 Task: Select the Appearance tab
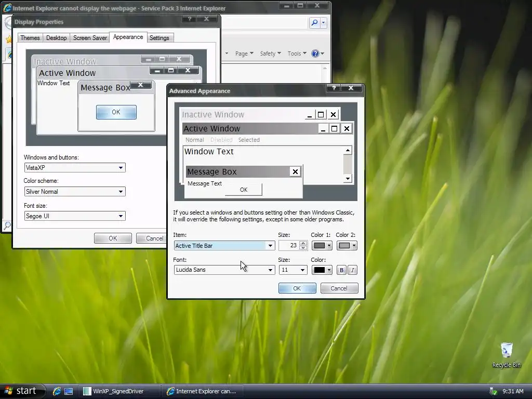click(128, 37)
